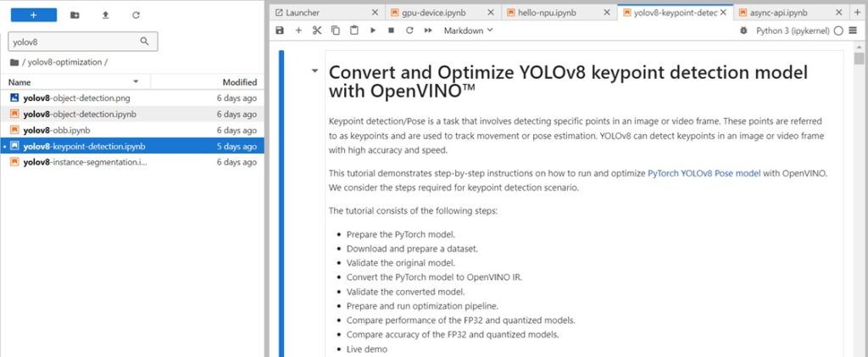868x357 pixels.
Task: Close the Launcher tab
Action: coord(375,12)
